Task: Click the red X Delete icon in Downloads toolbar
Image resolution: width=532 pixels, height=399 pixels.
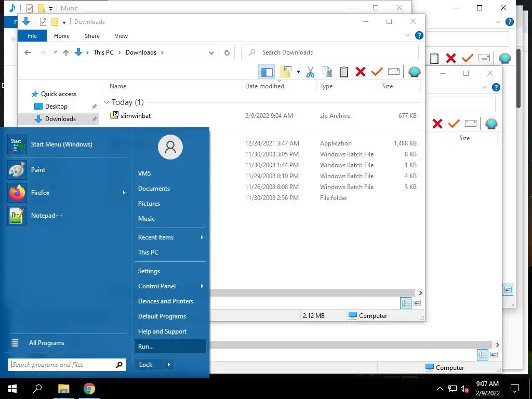Action: tap(361, 72)
